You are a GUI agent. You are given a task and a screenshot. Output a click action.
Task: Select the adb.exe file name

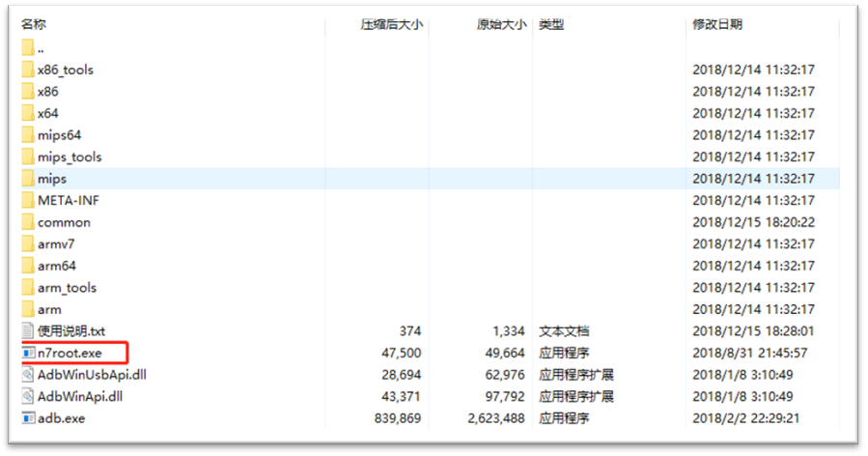pos(62,418)
